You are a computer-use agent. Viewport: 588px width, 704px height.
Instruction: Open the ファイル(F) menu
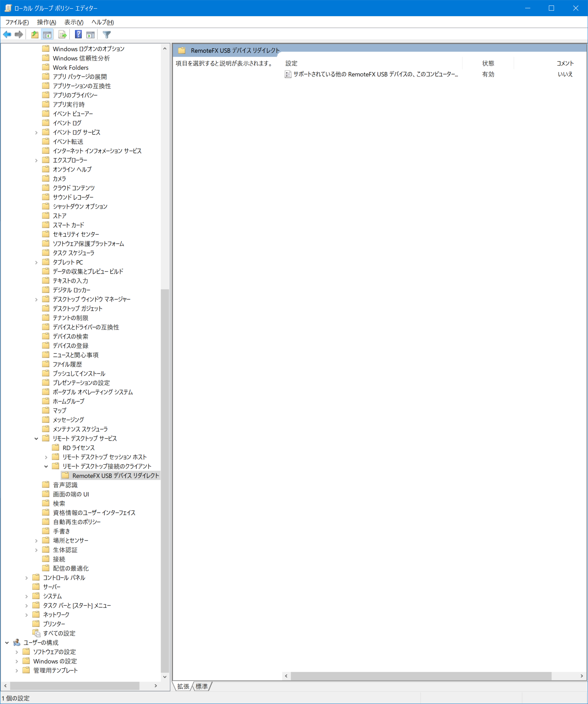pos(17,22)
